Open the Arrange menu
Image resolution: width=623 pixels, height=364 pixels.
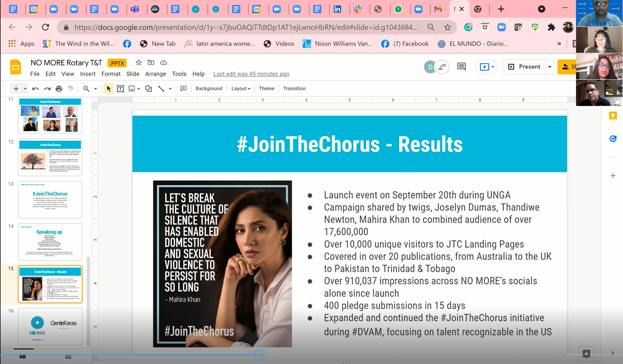(156, 74)
